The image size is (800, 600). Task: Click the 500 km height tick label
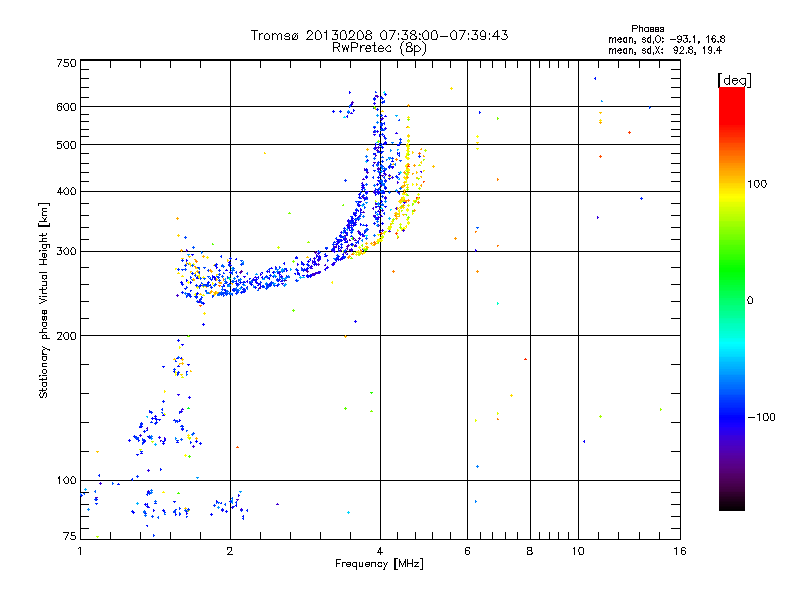(67, 145)
